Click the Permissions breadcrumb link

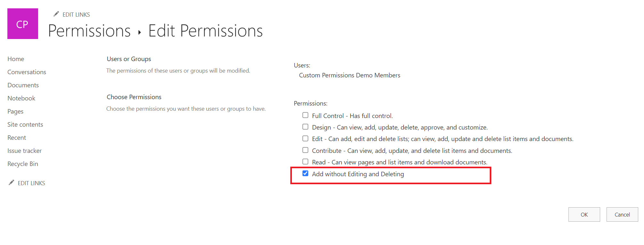pyautogui.click(x=89, y=31)
